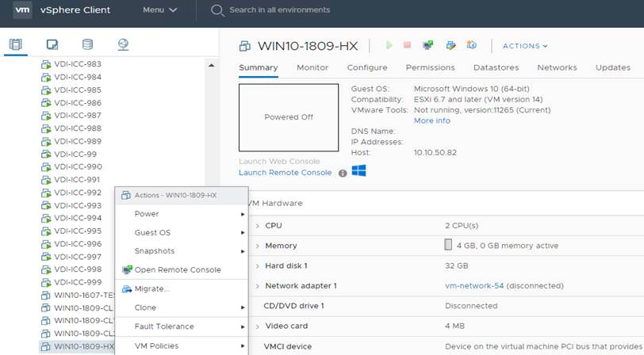Image resolution: width=644 pixels, height=355 pixels.
Task: Click the tree scrollbar up arrow
Action: tap(211, 65)
